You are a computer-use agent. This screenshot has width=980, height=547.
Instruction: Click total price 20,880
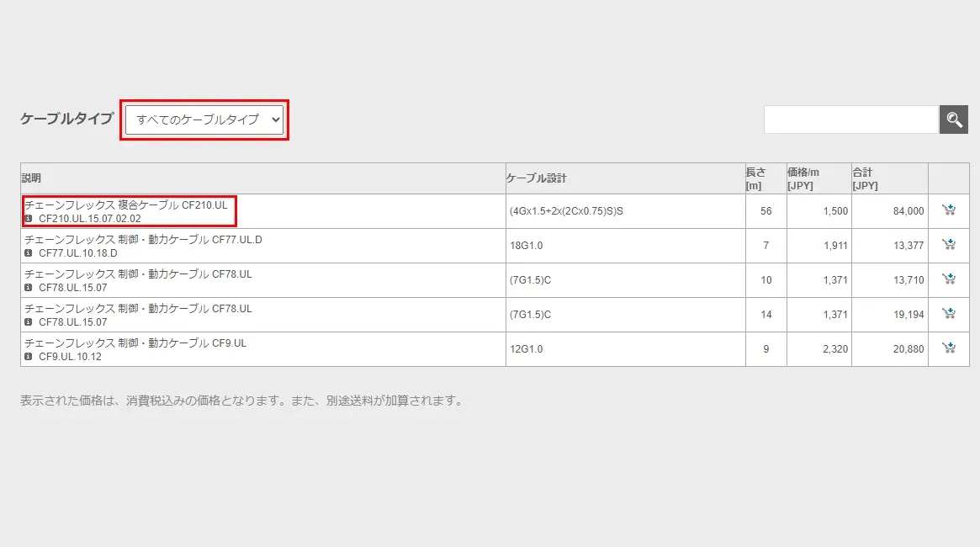point(908,349)
